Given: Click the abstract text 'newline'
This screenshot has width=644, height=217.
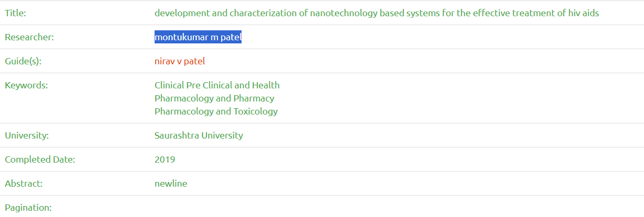Looking at the screenshot, I should [x=170, y=184].
